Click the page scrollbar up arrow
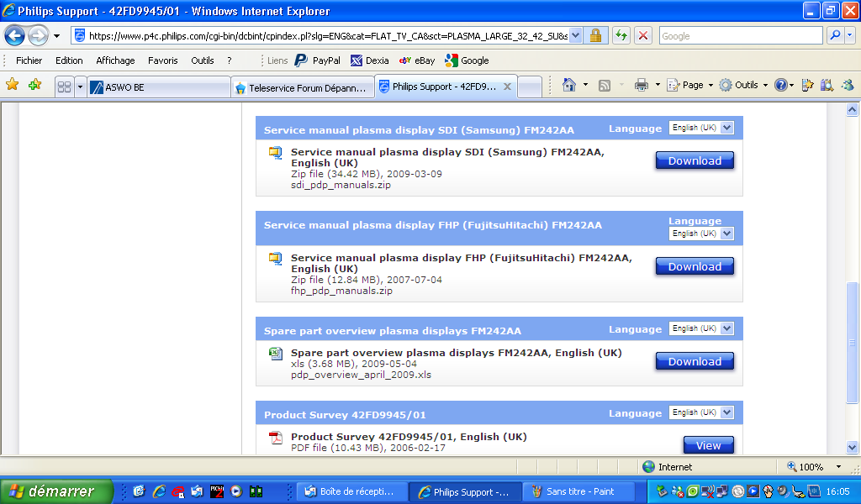The width and height of the screenshot is (861, 504). pos(853,110)
